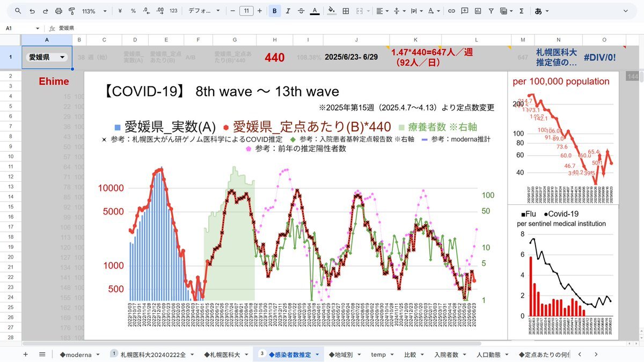Select cell H1 containing 440
Viewport: 644px width, 362px height.
(275, 57)
